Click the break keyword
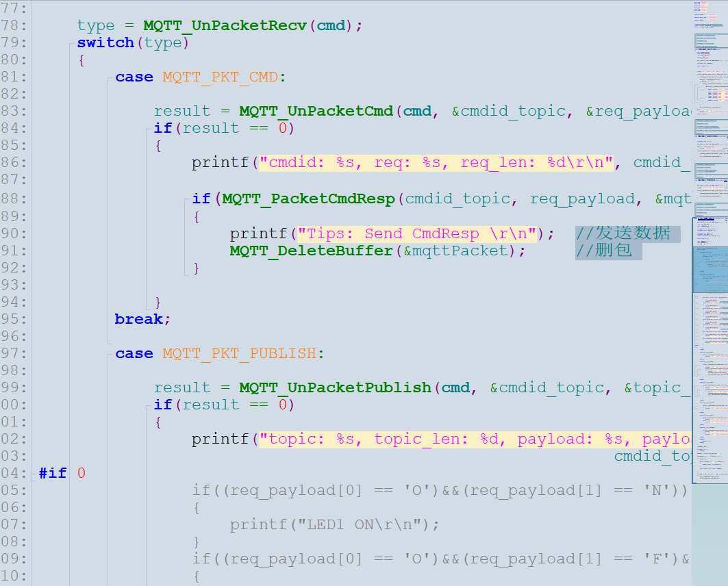 [x=139, y=319]
